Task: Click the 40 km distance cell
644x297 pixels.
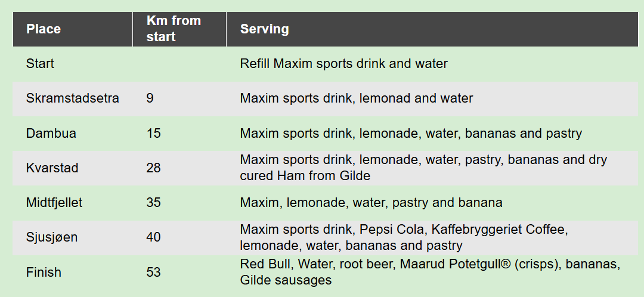Action: (153, 237)
